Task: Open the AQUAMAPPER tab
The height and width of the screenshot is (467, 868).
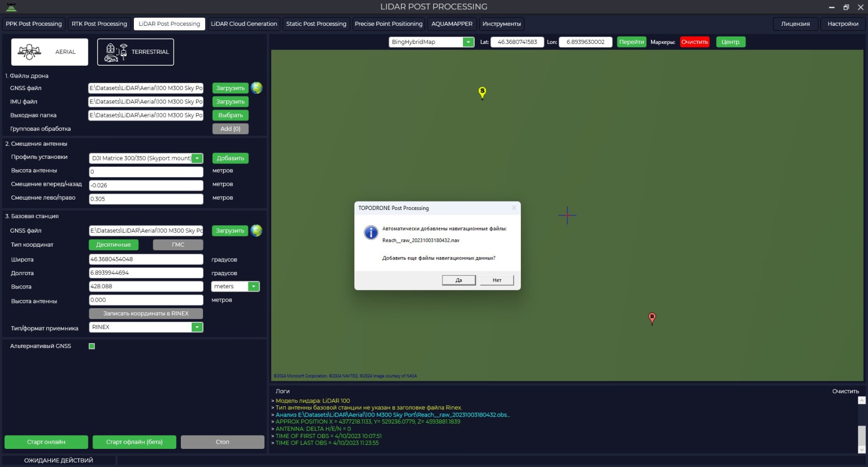Action: click(452, 24)
